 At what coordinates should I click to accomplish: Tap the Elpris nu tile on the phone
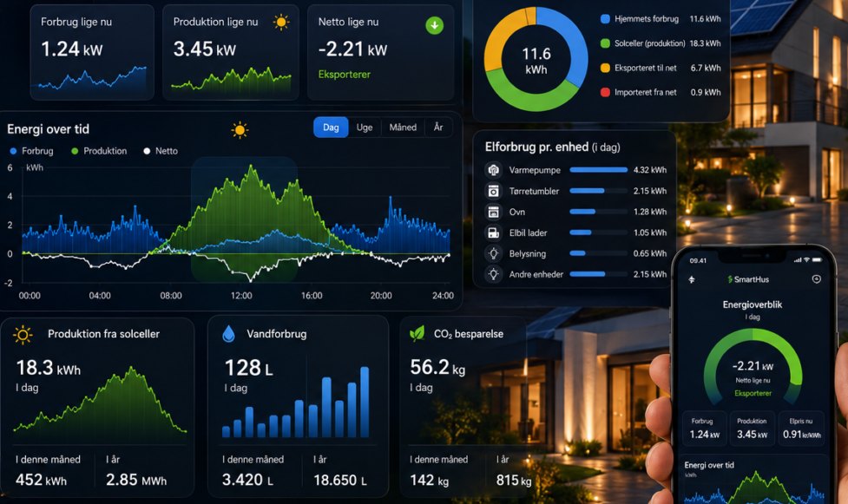pyautogui.click(x=801, y=429)
